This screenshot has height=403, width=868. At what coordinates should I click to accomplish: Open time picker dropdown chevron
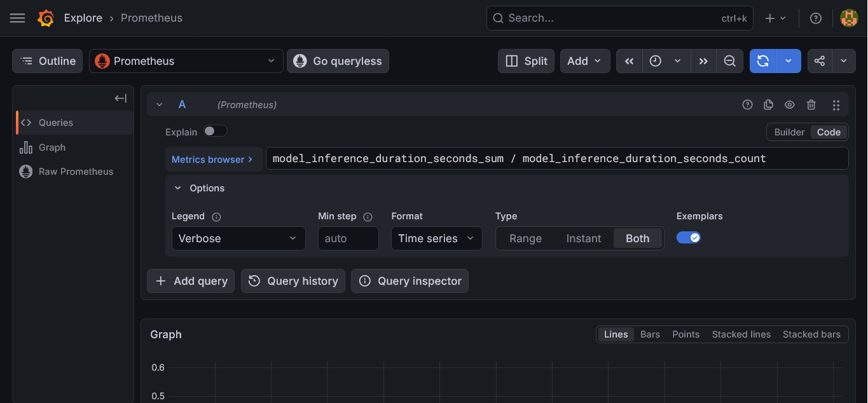[x=678, y=61]
